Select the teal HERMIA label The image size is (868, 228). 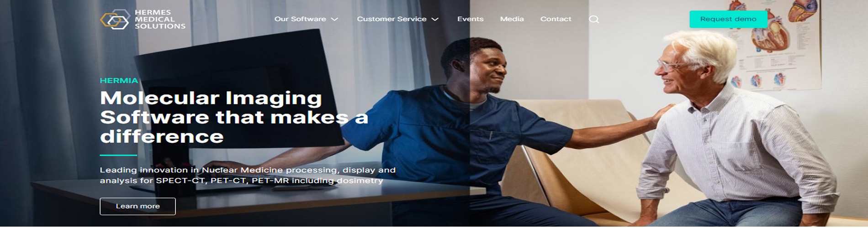[x=119, y=81]
